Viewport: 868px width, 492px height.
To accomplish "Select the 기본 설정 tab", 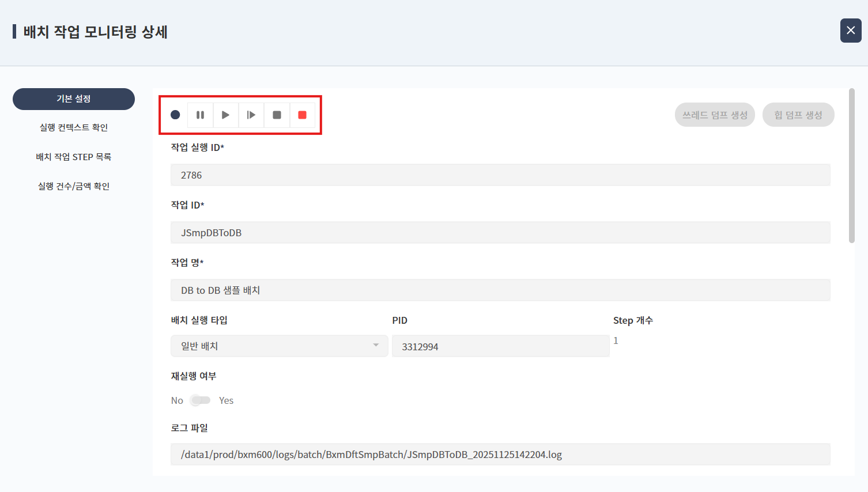I will (74, 99).
